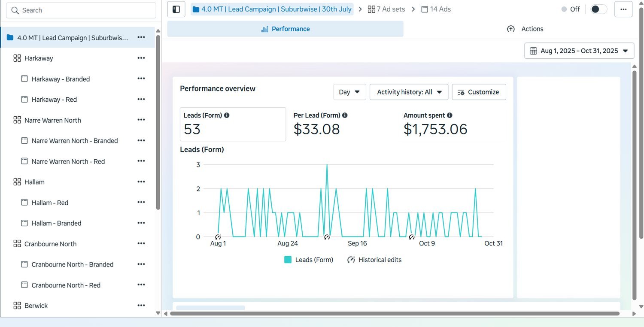Click campaign name breadcrumb Suburbwise 30th July
This screenshot has height=327, width=644.
tap(272, 9)
